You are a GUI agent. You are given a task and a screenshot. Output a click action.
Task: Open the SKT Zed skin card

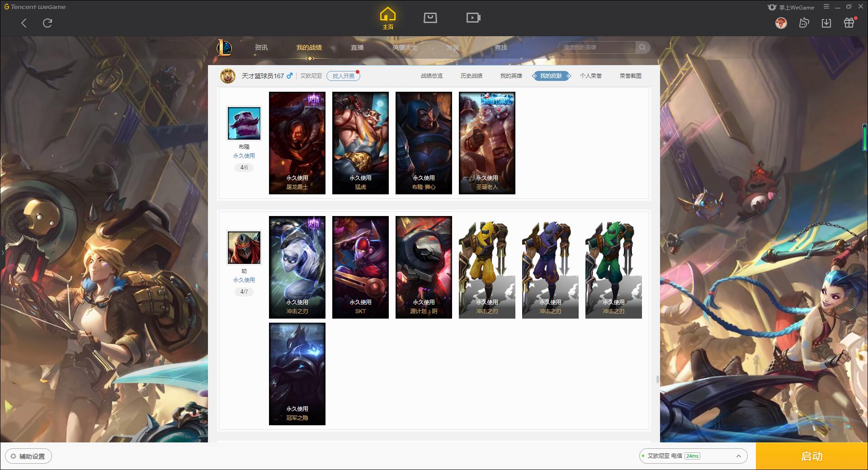tap(360, 268)
